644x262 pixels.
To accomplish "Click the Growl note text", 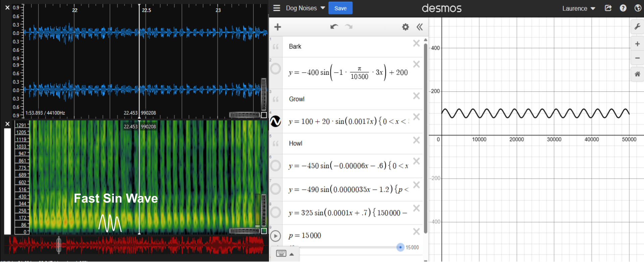I will pyautogui.click(x=297, y=99).
